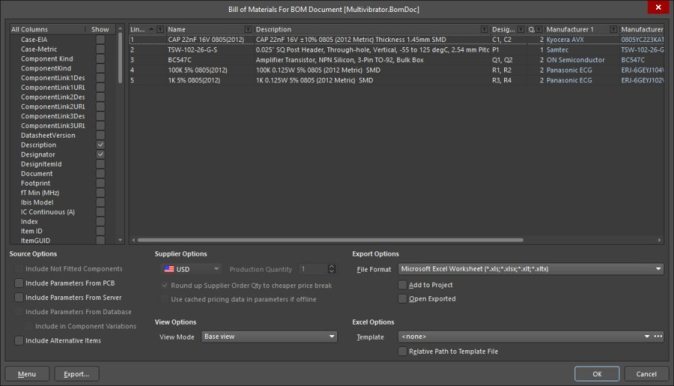Screen dimensions: 674x386
Task: Click the horizontal scrollbar of the BOM grid
Action: tap(330, 240)
